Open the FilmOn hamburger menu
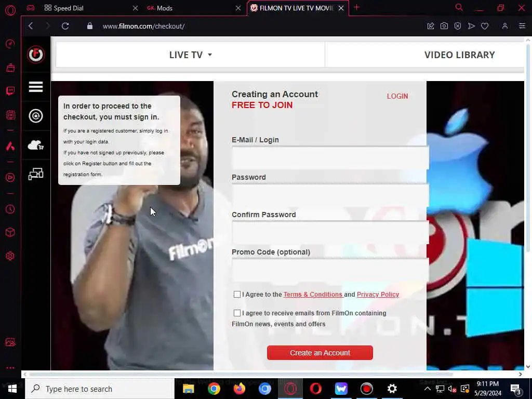The image size is (532, 399). [x=36, y=87]
